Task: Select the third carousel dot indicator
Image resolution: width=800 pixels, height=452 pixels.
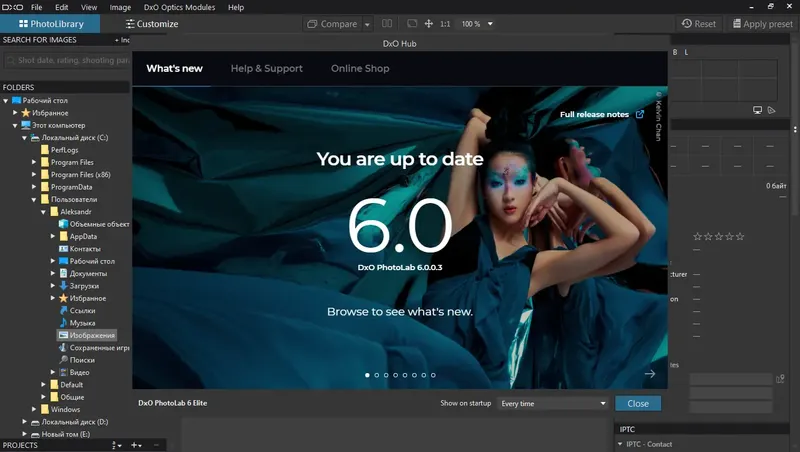Action: click(386, 375)
